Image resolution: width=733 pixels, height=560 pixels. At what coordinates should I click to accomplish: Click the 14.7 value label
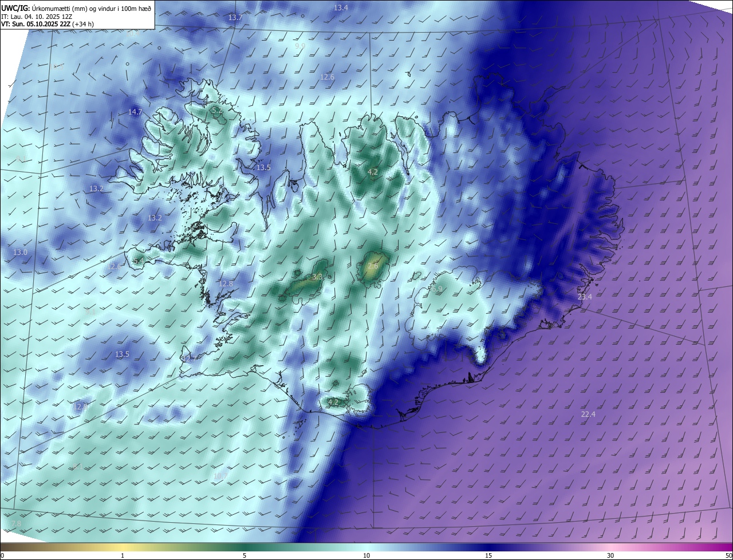click(135, 112)
